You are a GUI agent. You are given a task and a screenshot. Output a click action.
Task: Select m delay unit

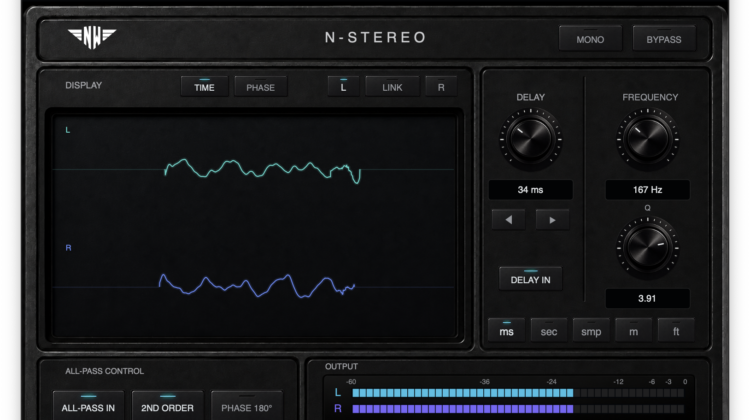pyautogui.click(x=633, y=331)
